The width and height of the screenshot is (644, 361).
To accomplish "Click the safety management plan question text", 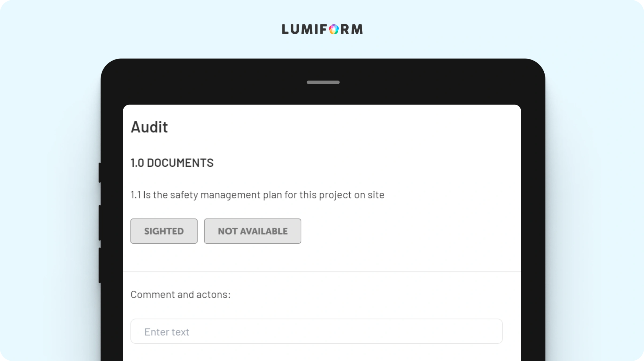I will [258, 195].
